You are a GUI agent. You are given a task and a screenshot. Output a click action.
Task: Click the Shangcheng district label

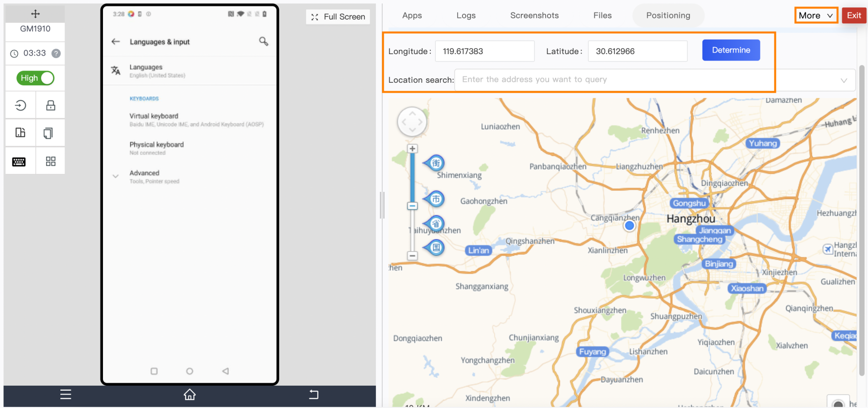[700, 239]
